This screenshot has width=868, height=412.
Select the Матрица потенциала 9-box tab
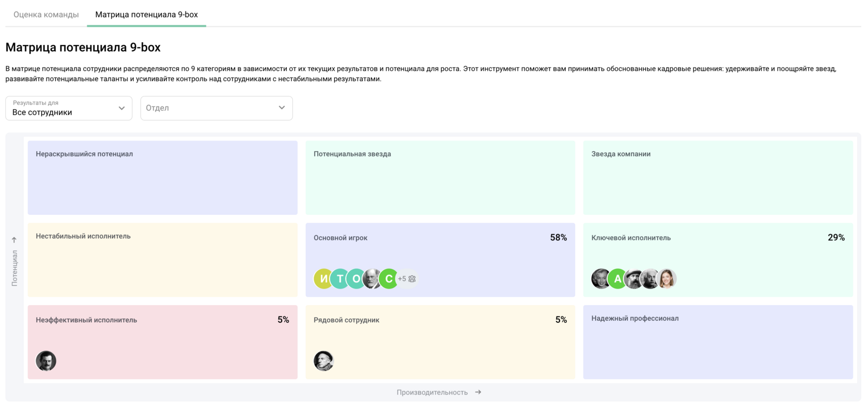point(146,14)
